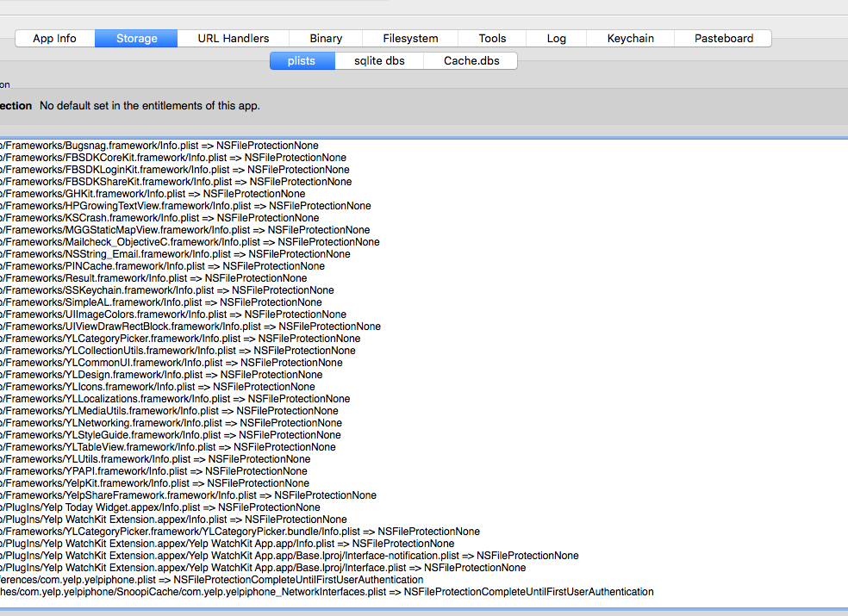
Task: Open the Tools tab
Action: pos(492,39)
